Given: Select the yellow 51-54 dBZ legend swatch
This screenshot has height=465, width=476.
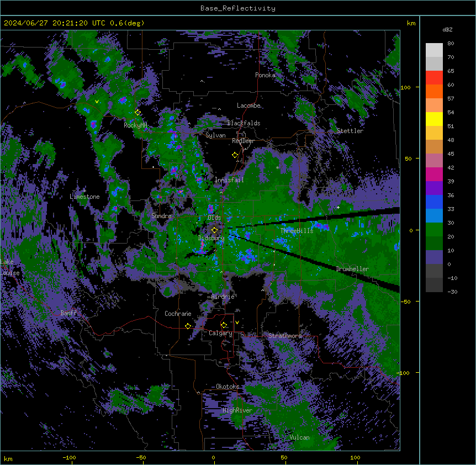Looking at the screenshot, I should tap(434, 119).
